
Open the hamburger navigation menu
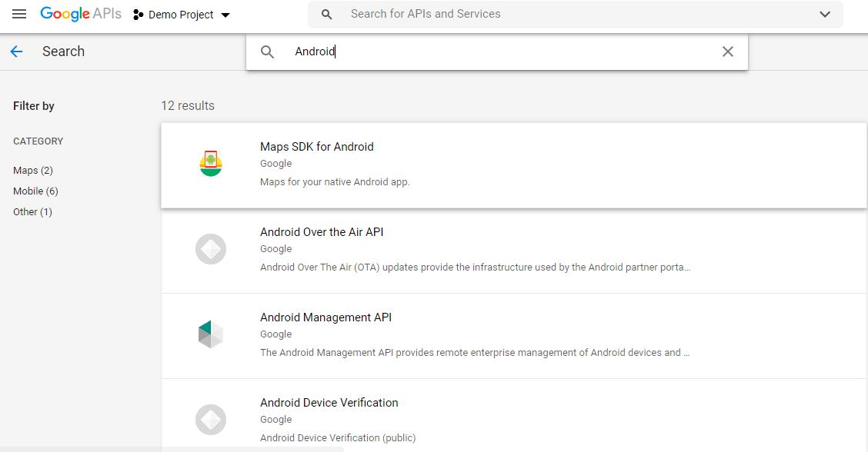(x=19, y=15)
